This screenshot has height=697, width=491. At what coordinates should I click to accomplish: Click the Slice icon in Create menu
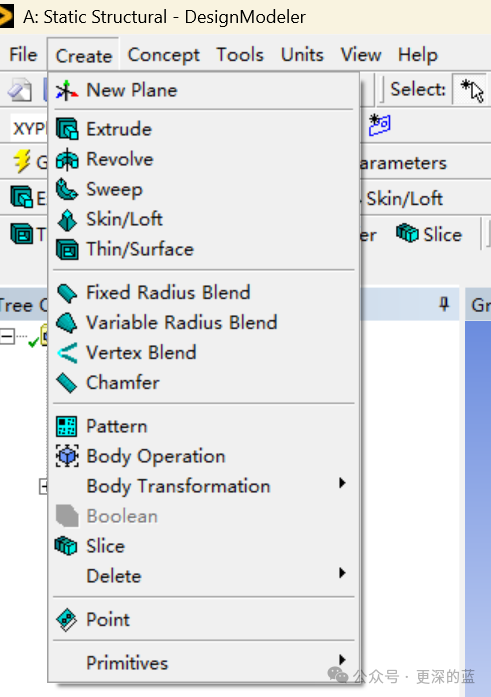click(66, 545)
